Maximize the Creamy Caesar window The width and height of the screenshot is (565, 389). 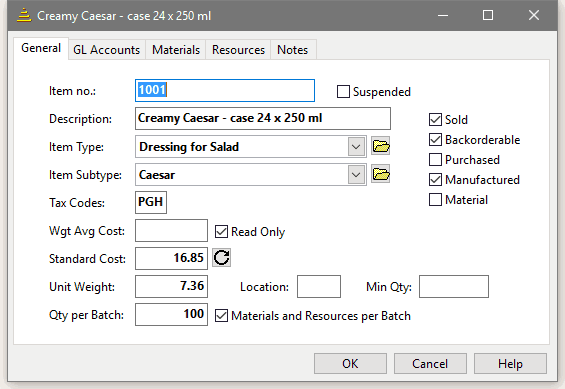(488, 15)
